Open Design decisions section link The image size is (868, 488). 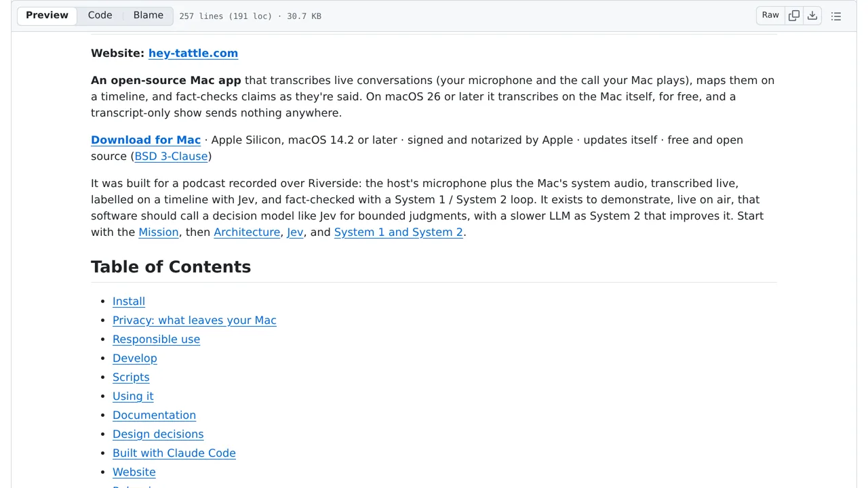pyautogui.click(x=158, y=434)
